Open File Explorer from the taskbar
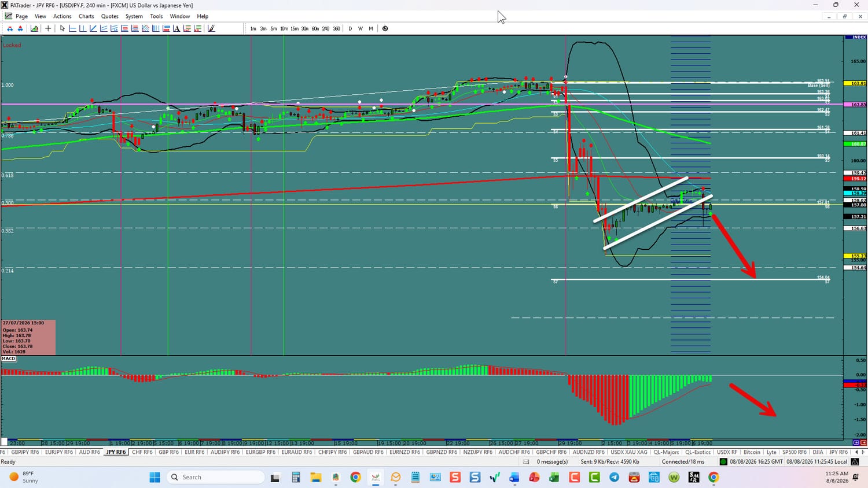This screenshot has height=488, width=868. click(x=315, y=477)
